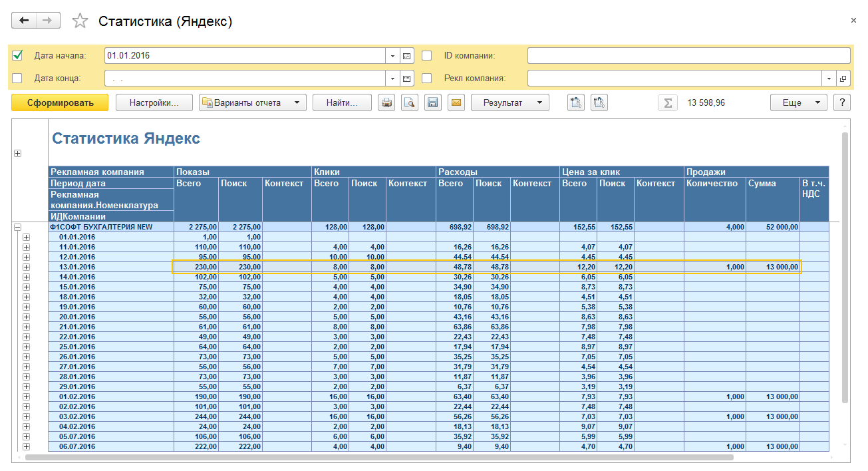This screenshot has width=868, height=471.
Task: Expand the 20.01.2016 row
Action: (x=27, y=317)
